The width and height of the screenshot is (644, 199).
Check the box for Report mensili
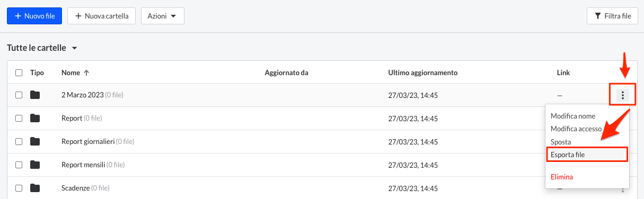pyautogui.click(x=19, y=165)
